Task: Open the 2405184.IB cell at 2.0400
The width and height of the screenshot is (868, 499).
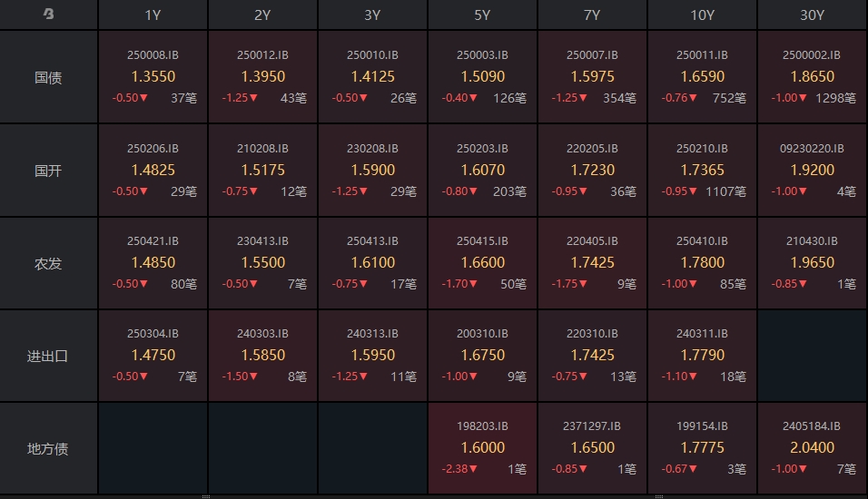Action: point(812,448)
